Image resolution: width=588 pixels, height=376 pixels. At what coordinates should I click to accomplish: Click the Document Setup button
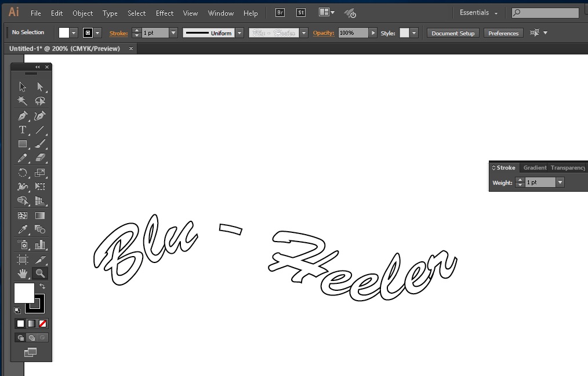click(453, 33)
